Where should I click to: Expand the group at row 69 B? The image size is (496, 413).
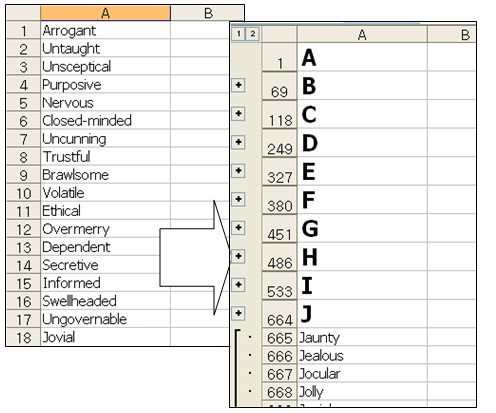(238, 85)
